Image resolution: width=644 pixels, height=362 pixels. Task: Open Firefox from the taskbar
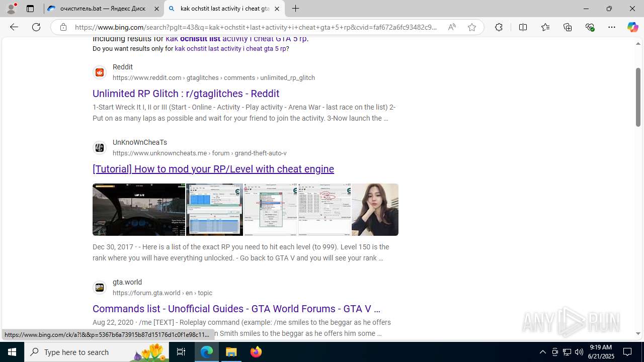(x=256, y=352)
